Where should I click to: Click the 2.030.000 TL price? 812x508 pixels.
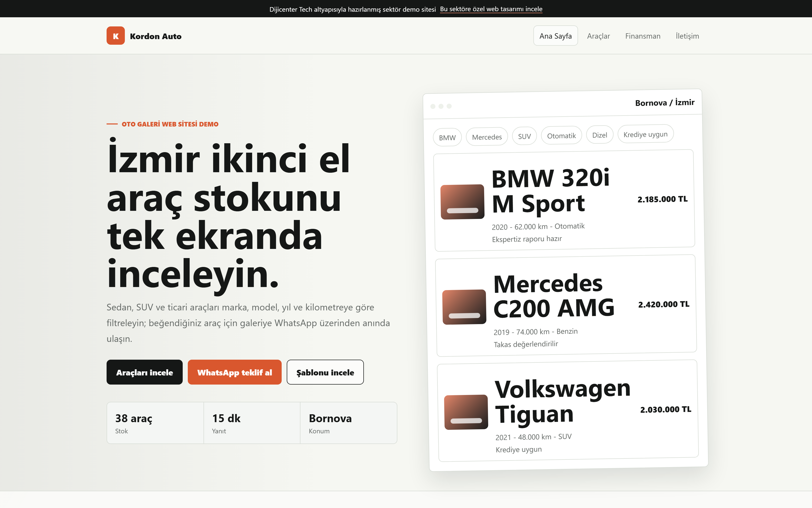666,409
